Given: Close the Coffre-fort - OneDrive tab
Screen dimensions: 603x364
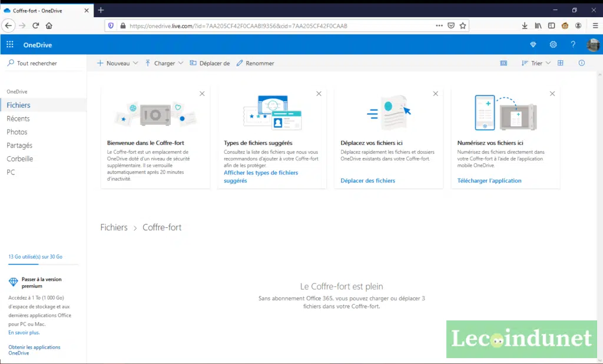Looking at the screenshot, I should click(x=87, y=11).
